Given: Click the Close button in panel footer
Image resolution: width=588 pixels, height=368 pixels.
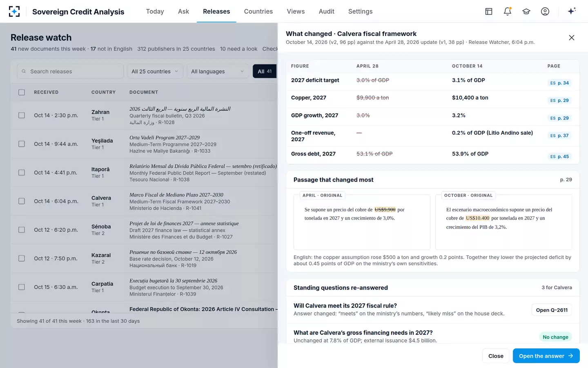Looking at the screenshot, I should [x=496, y=356].
